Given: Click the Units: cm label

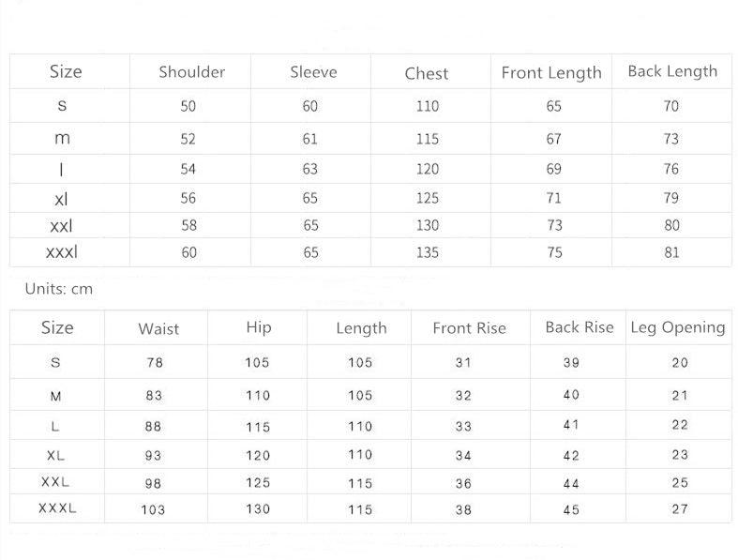Looking at the screenshot, I should point(59,289).
